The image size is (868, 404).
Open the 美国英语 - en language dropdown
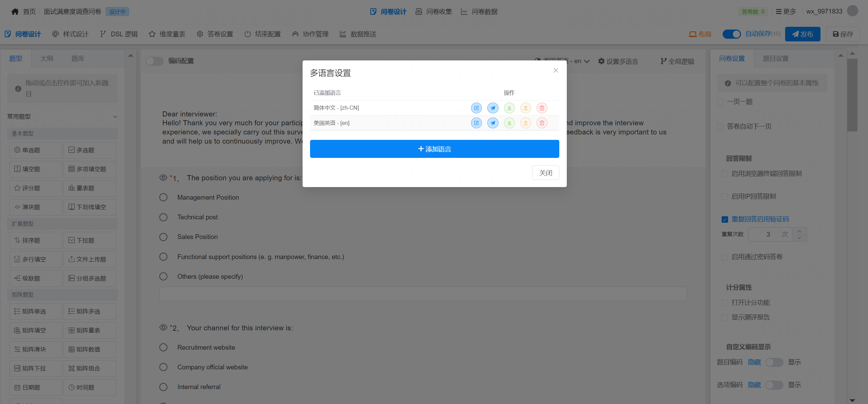coord(562,61)
